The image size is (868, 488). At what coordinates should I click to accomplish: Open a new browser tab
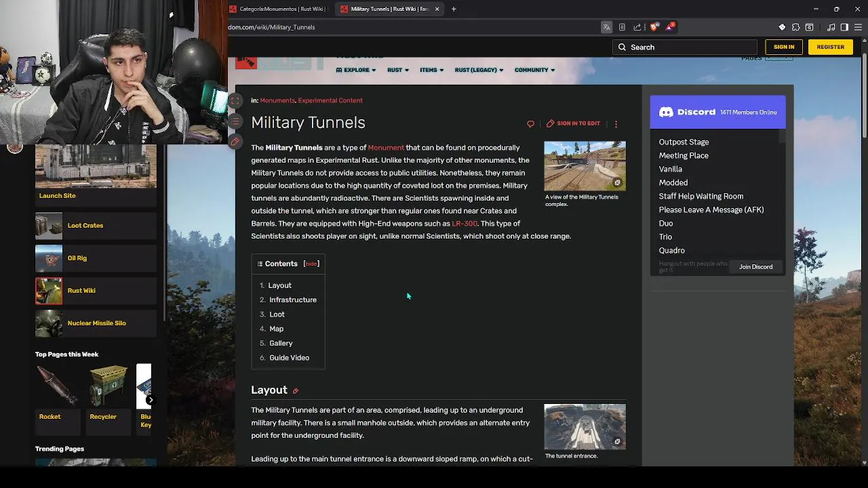[x=454, y=9]
